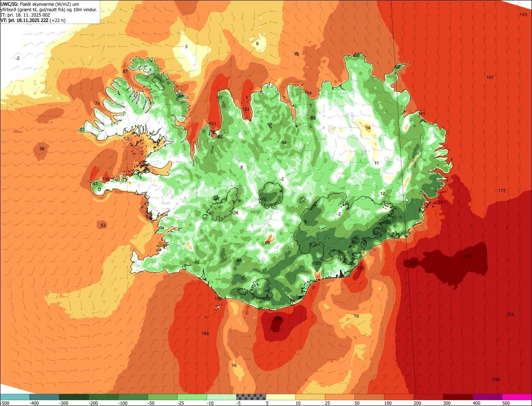The width and height of the screenshot is (532, 406).
Task: Click the legend label '100'
Action: (388, 403)
